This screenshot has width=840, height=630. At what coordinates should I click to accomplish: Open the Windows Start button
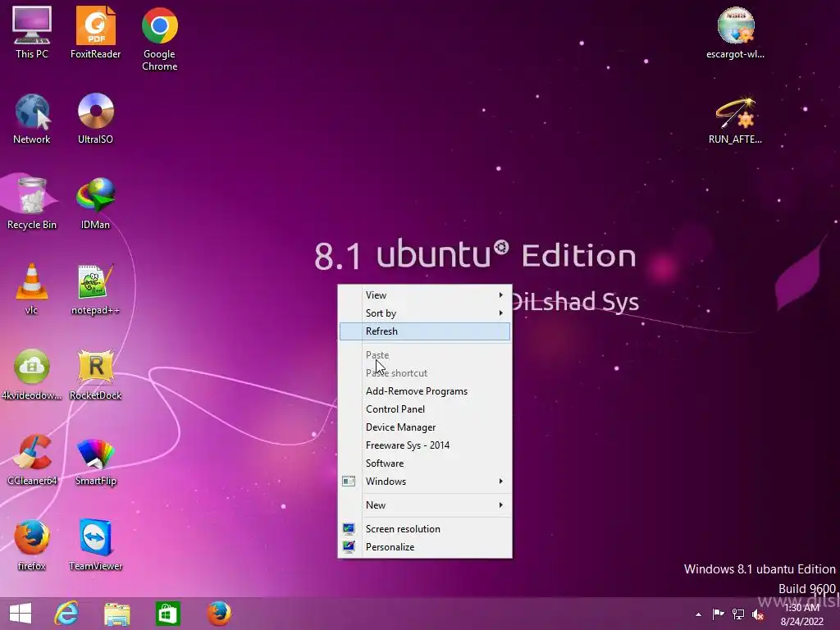pyautogui.click(x=21, y=614)
